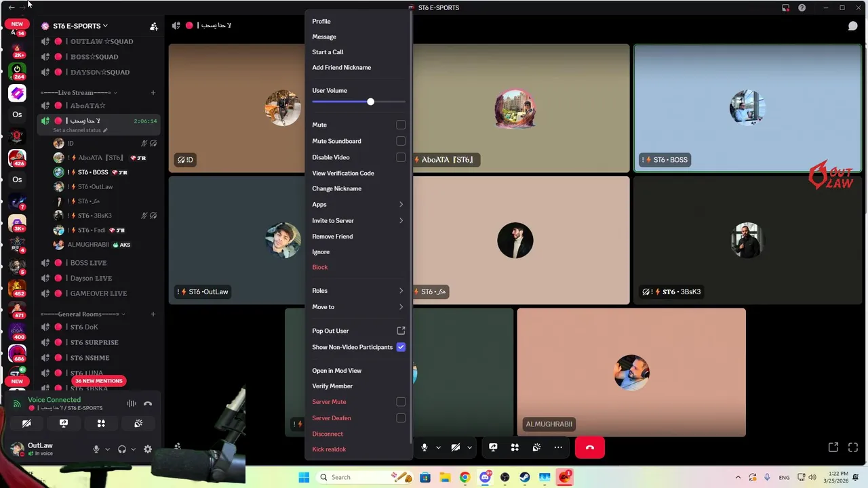
Task: Open the chat bubble icon top right
Action: click(853, 26)
